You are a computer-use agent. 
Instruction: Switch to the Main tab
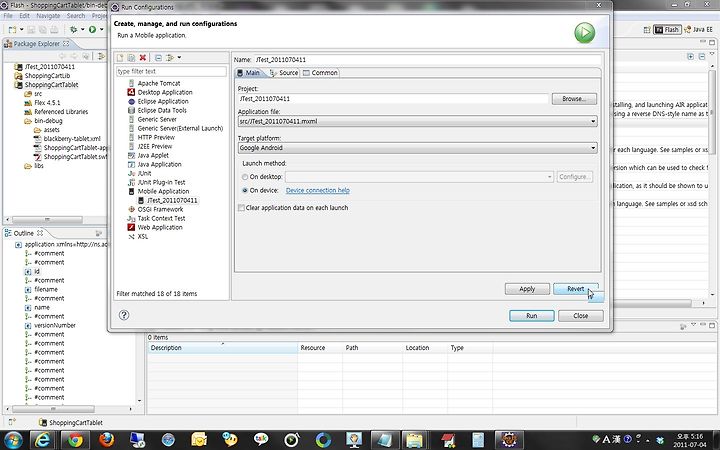pos(248,73)
